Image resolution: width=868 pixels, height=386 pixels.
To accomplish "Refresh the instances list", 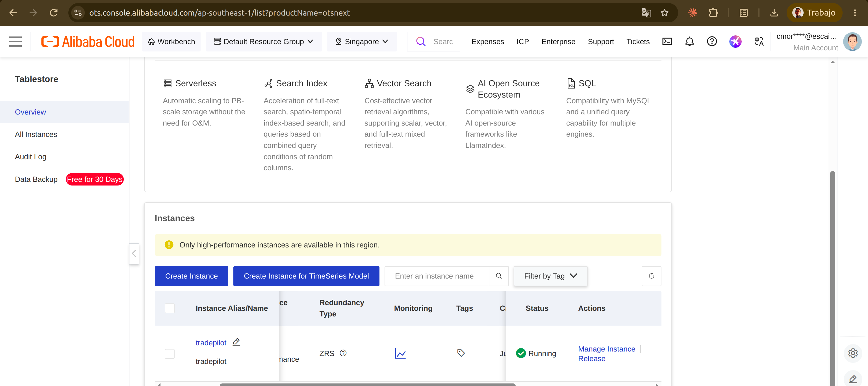I will click(651, 276).
